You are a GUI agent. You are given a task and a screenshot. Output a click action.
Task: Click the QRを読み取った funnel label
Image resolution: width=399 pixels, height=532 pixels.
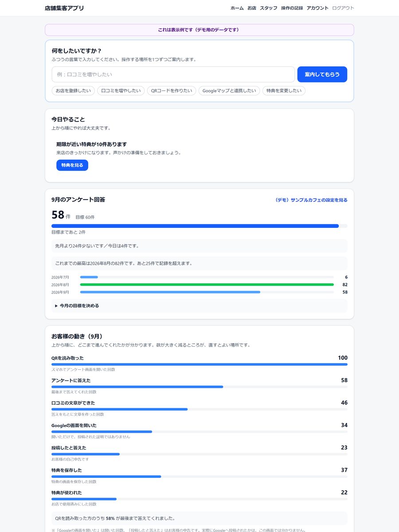click(x=67, y=358)
